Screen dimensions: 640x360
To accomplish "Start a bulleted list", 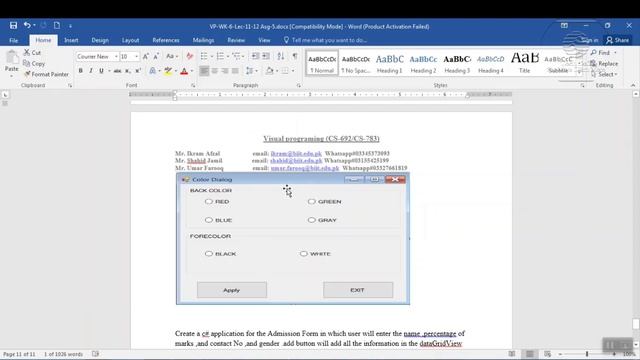I will click(204, 56).
